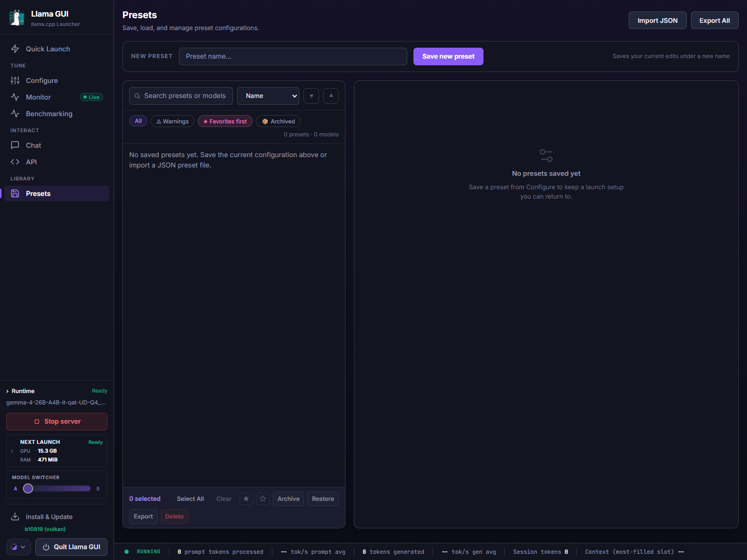Screen dimensions: 747x560
Task: Click the Quick Launch lightning icon
Action: pyautogui.click(x=15, y=49)
